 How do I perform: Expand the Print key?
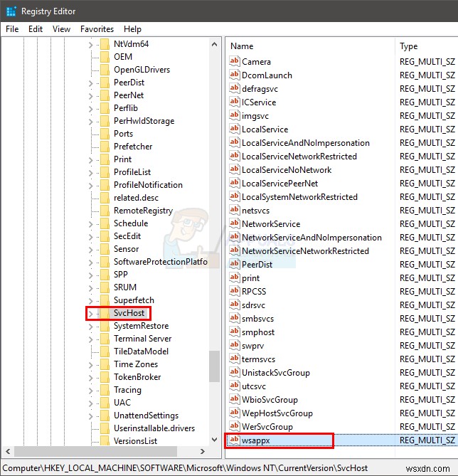(90, 160)
